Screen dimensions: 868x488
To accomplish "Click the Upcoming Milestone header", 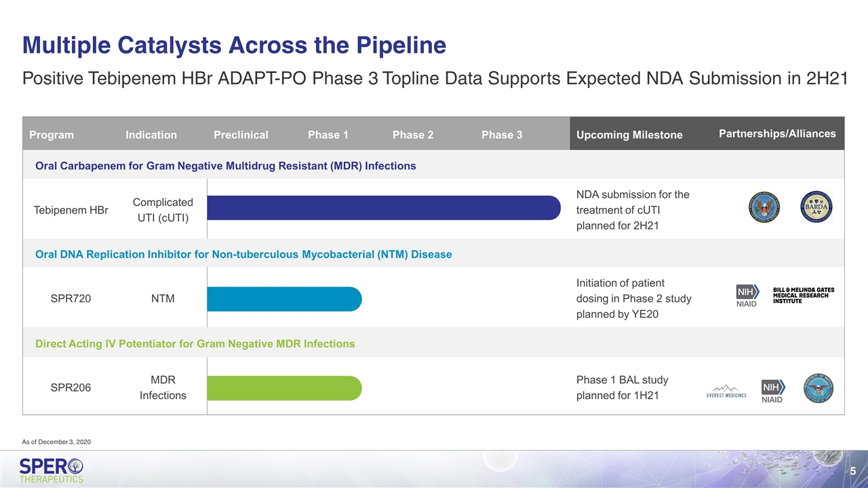I will (629, 135).
